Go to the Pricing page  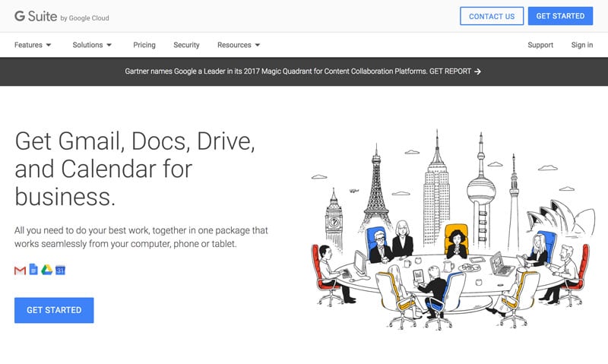click(x=144, y=45)
